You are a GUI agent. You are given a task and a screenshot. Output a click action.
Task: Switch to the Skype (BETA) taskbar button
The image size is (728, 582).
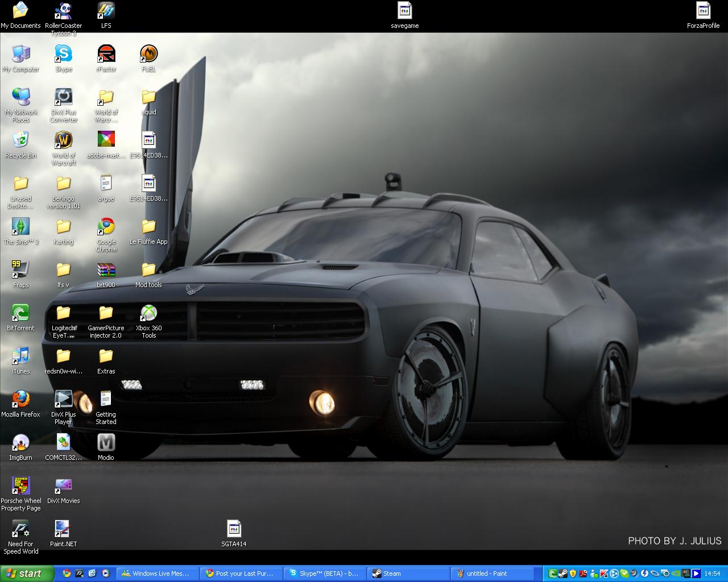[325, 573]
